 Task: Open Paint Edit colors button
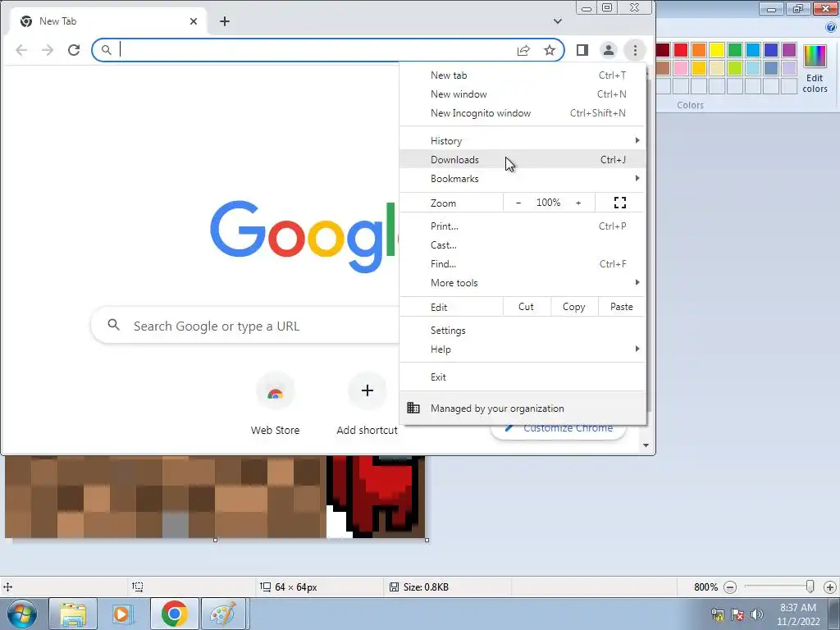coord(815,69)
